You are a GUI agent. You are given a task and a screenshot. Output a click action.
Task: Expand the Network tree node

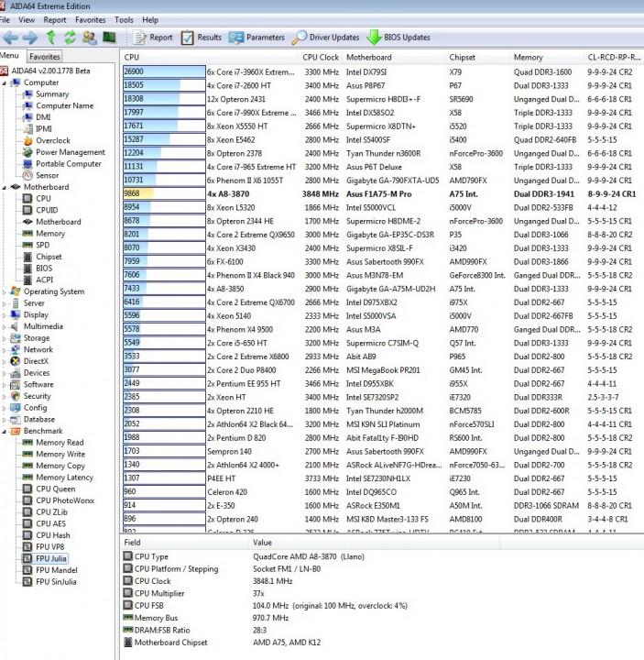point(5,350)
